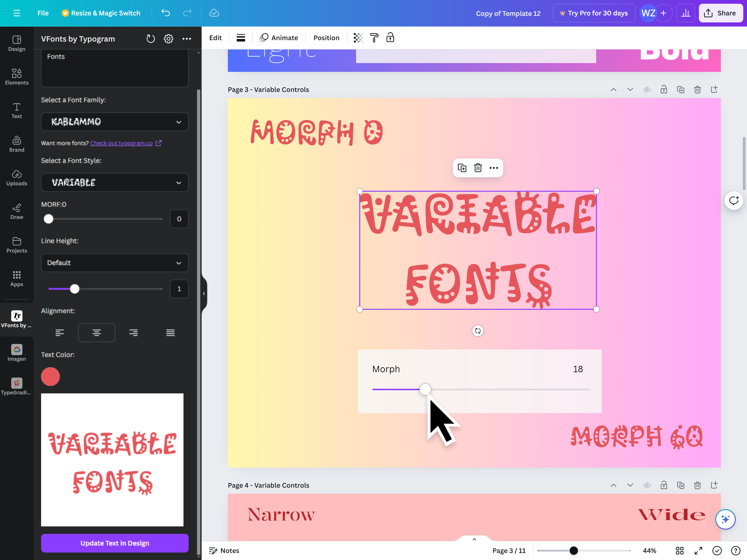The height and width of the screenshot is (560, 747).
Task: Expand the Font Style Variable dropdown
Action: (x=114, y=183)
